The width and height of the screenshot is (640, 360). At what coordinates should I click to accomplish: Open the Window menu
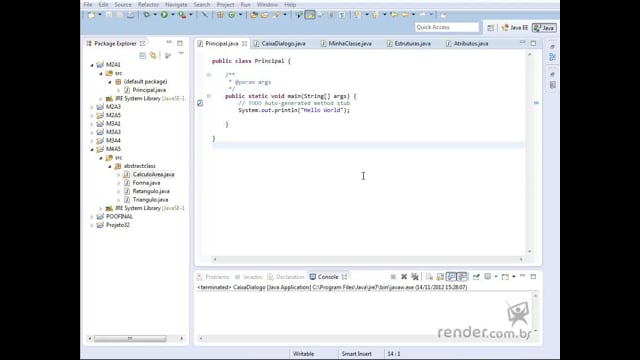click(x=267, y=4)
